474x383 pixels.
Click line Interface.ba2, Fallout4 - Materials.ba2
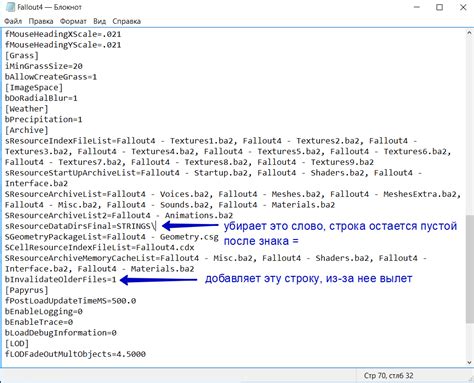coord(99,269)
